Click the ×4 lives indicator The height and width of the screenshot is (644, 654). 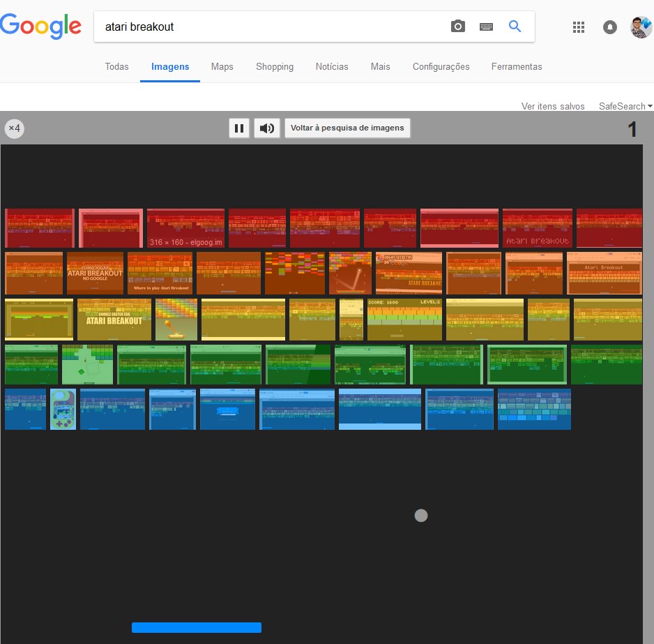(x=14, y=128)
